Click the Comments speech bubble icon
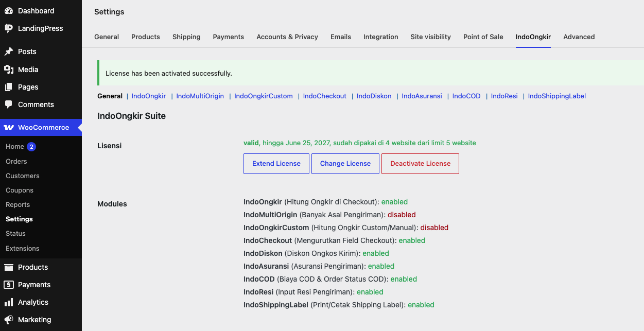 [x=9, y=104]
